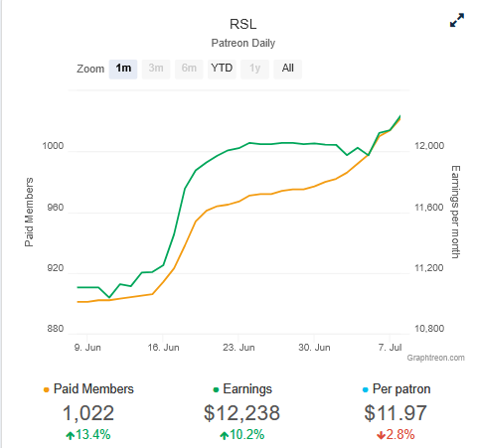Click the orange Paid Members legend dot
Screen dimensions: 477x448
point(47,390)
